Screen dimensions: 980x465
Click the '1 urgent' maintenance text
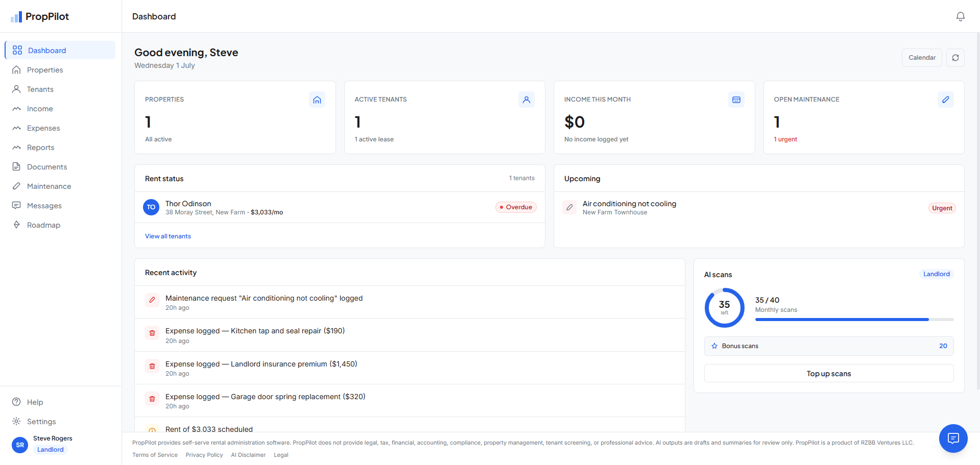(785, 139)
